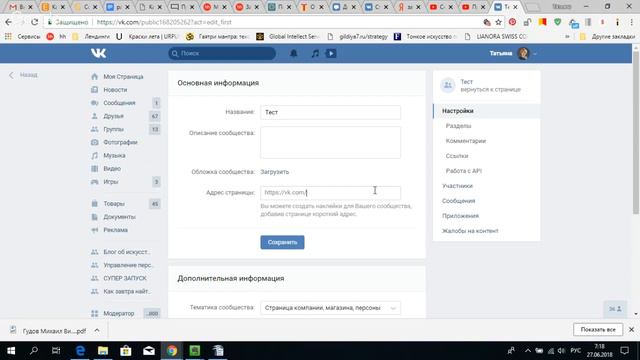Open a new browser tab
The image size is (640, 360).
click(x=532, y=7)
